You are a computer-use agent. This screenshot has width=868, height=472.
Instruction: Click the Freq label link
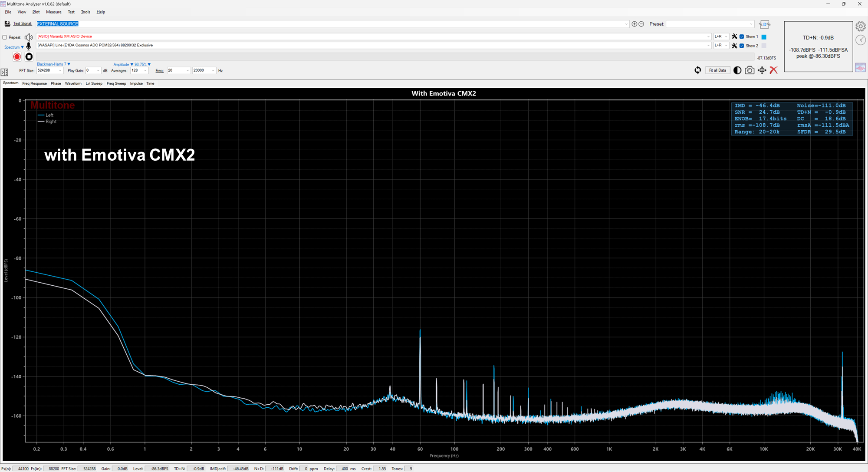tap(159, 70)
